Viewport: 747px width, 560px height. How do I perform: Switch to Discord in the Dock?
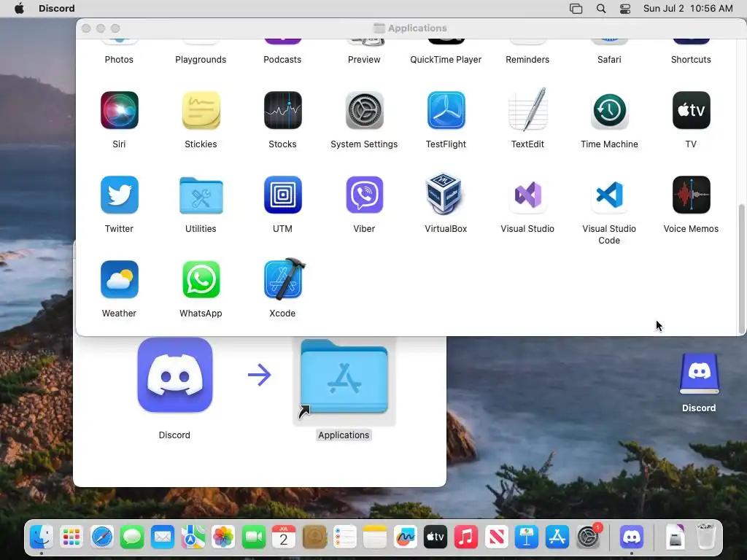(632, 537)
